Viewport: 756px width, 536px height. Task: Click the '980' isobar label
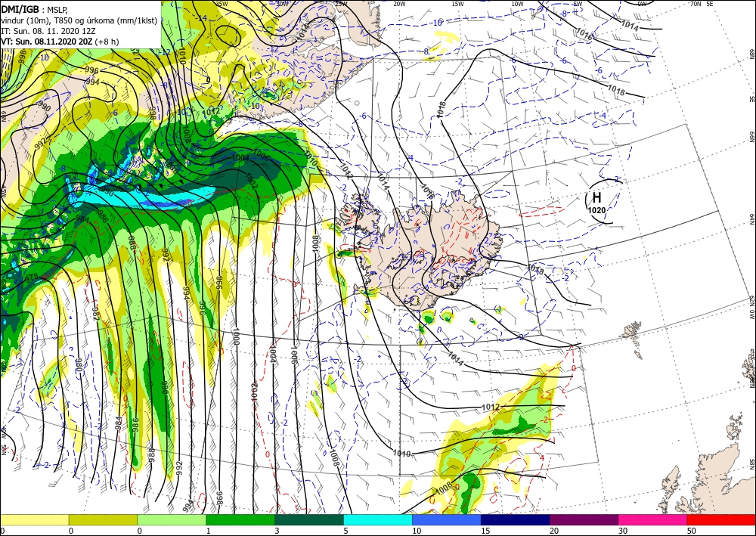pyautogui.click(x=79, y=367)
